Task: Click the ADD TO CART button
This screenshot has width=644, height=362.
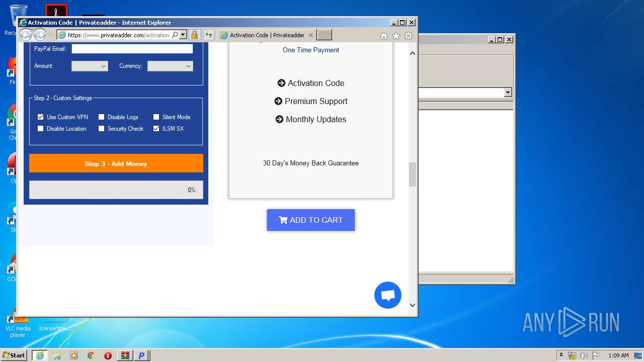Action: pyautogui.click(x=311, y=220)
